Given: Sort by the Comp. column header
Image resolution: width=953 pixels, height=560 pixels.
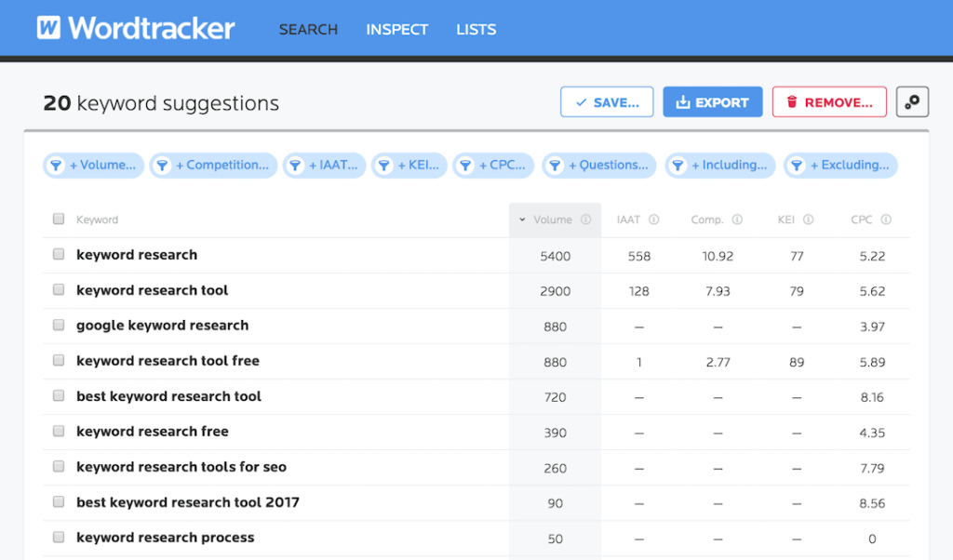Looking at the screenshot, I should tap(707, 220).
